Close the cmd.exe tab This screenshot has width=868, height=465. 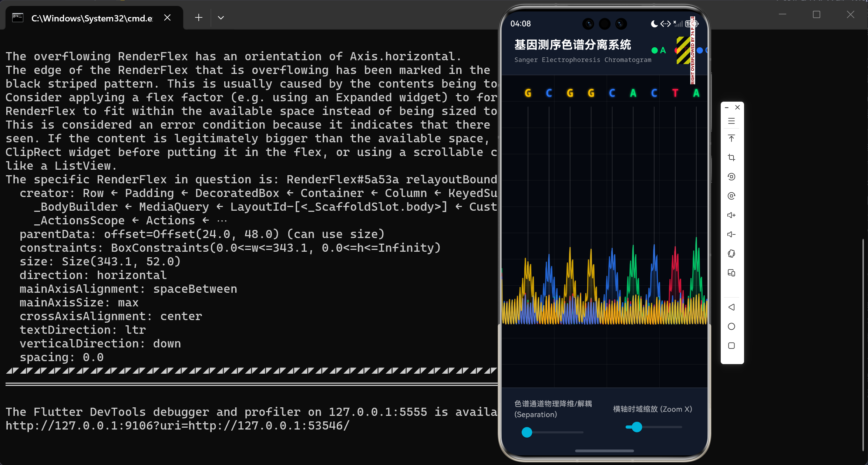(x=167, y=18)
